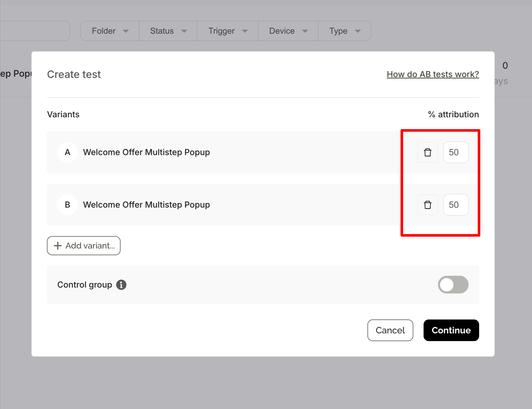Select the variant A circle badge
This screenshot has height=409, width=532.
[67, 152]
